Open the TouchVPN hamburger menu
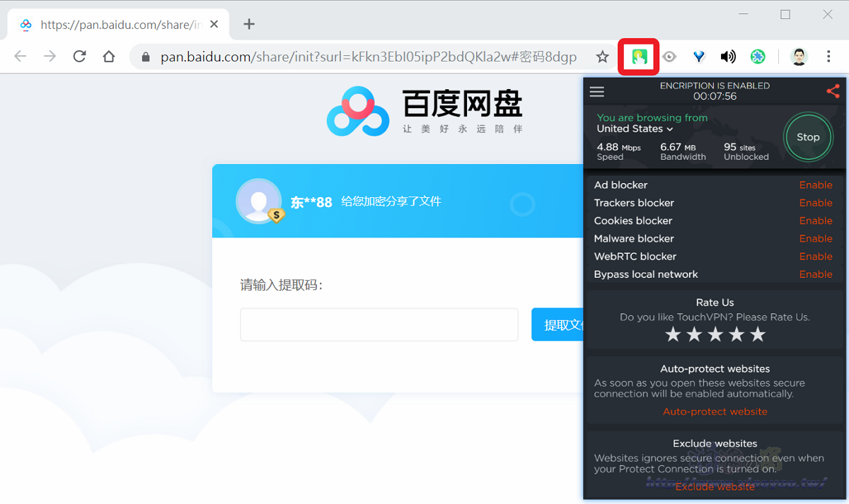The height and width of the screenshot is (504, 849). pos(597,92)
